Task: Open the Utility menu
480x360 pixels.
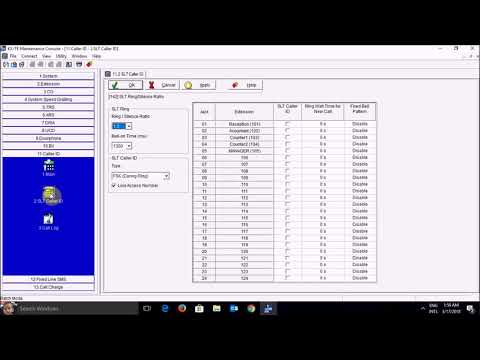Action: [x=61, y=56]
